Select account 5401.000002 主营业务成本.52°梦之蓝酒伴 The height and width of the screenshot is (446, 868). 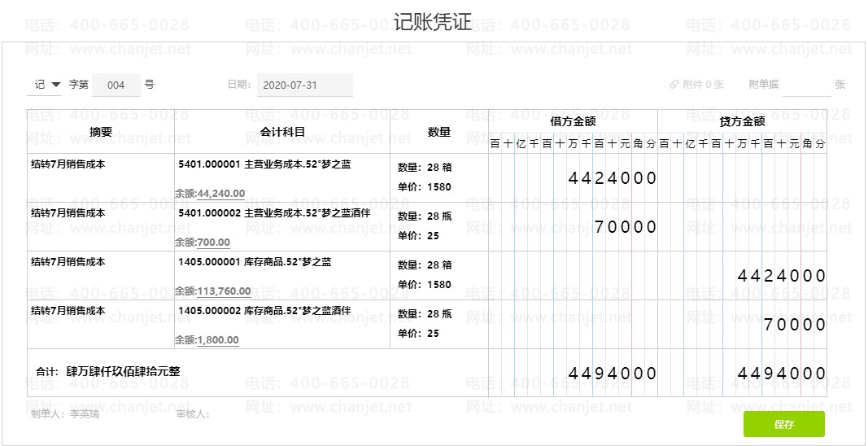(x=274, y=212)
